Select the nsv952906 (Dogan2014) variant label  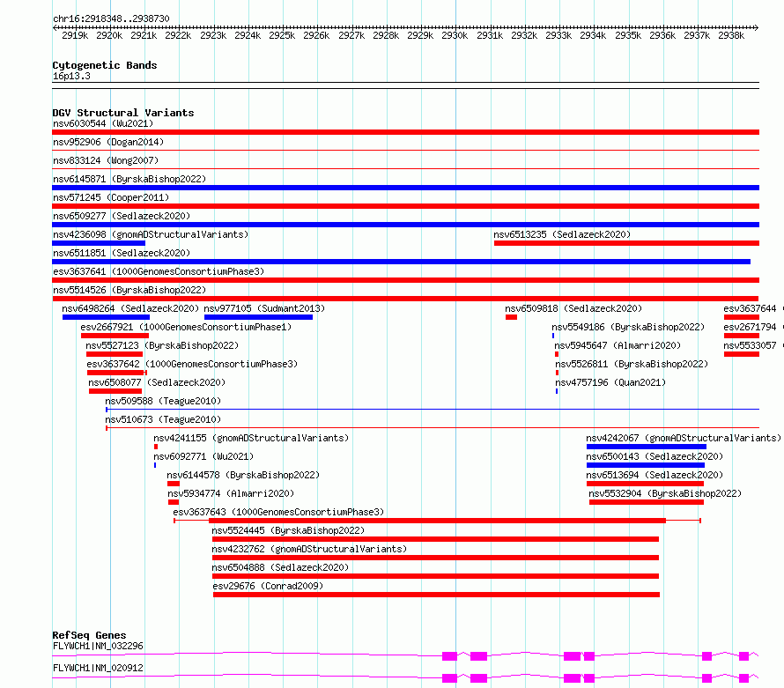(108, 142)
